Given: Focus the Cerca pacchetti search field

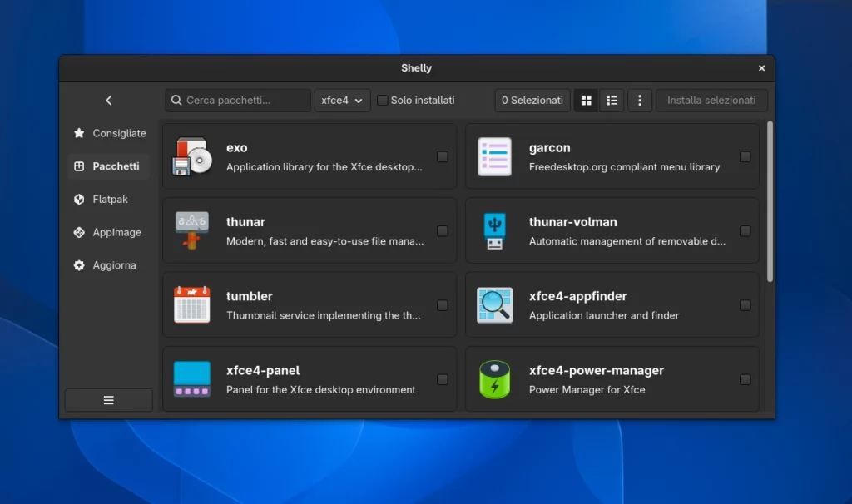Looking at the screenshot, I should click(x=238, y=101).
